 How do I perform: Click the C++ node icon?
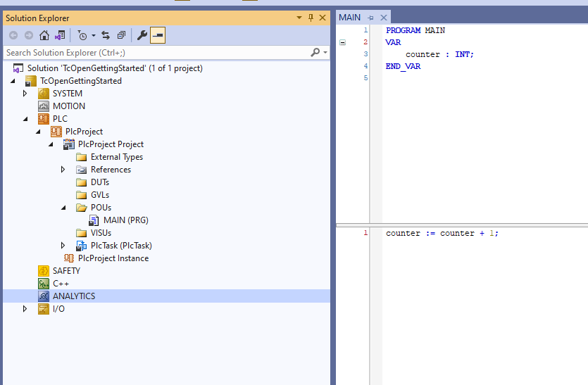tap(44, 284)
